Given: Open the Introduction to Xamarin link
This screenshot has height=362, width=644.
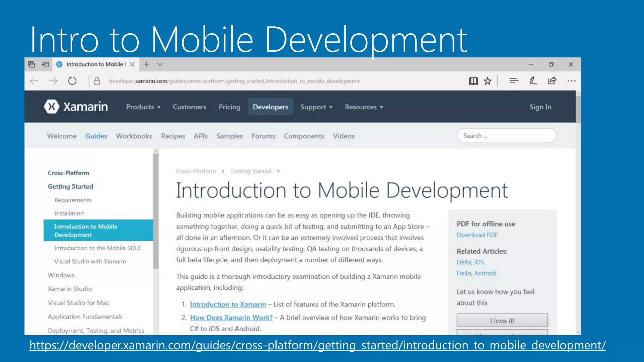Looking at the screenshot, I should (x=228, y=304).
